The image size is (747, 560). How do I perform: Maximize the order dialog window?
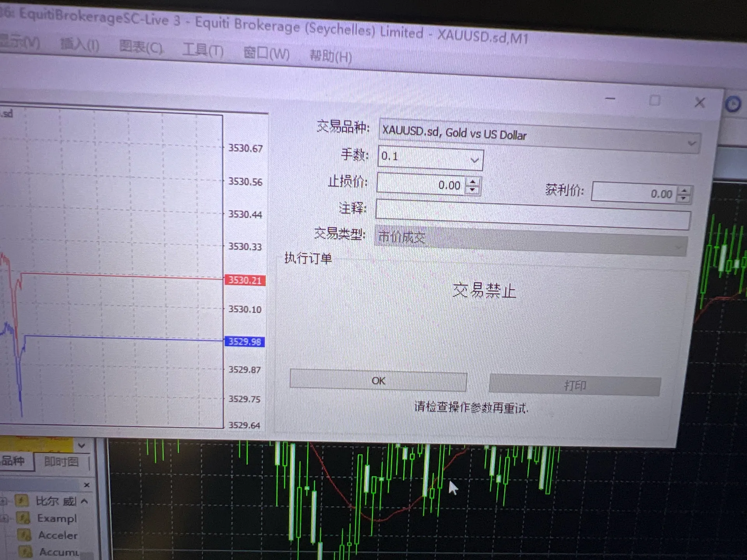coord(655,101)
